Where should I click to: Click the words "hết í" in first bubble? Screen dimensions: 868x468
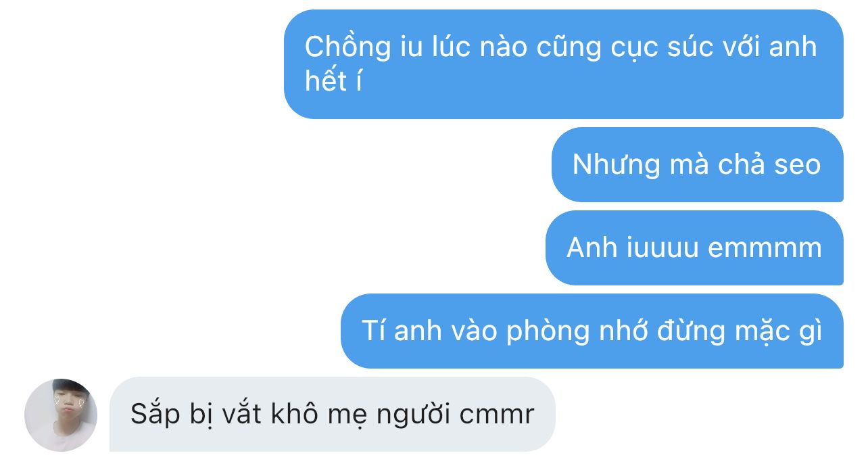coord(333,82)
